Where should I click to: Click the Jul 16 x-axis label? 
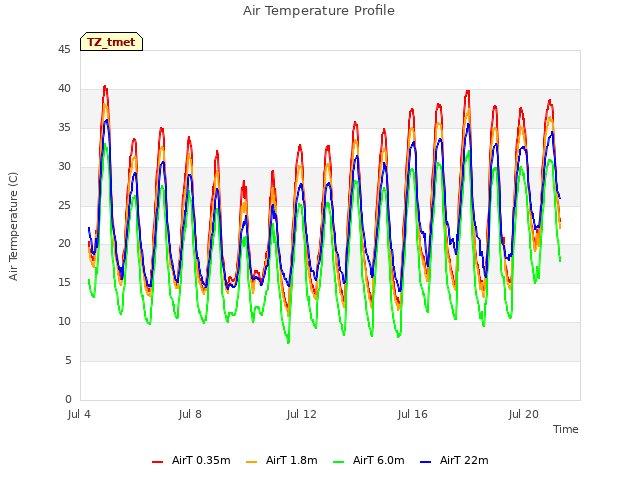coord(413,414)
